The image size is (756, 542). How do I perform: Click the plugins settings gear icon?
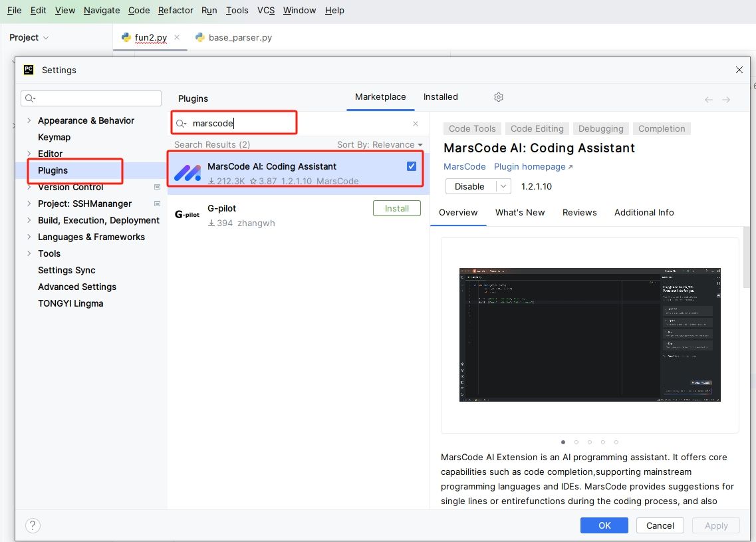click(x=499, y=97)
